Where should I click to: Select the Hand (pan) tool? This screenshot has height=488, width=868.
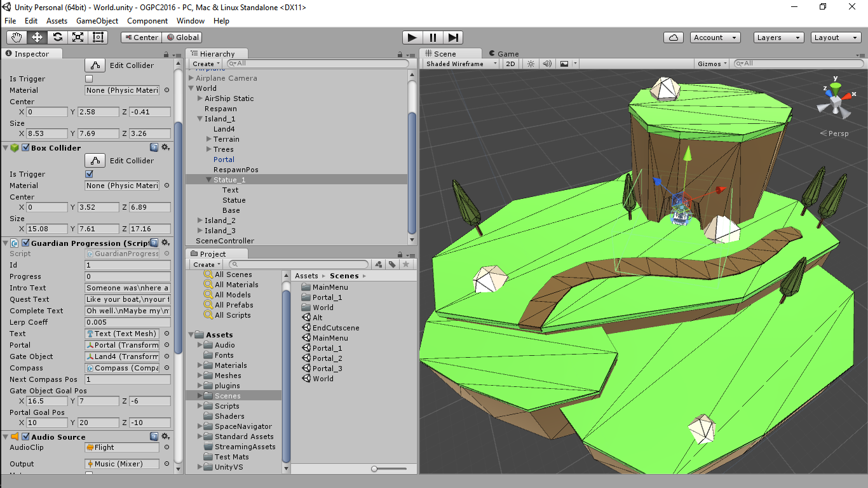coord(16,37)
